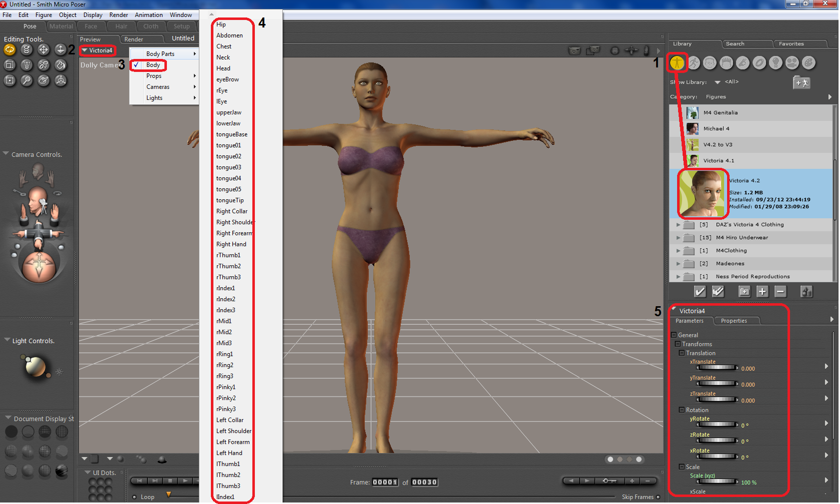Image resolution: width=840 pixels, height=504 pixels.
Task: Open the Cameras library category
Action: 792,63
